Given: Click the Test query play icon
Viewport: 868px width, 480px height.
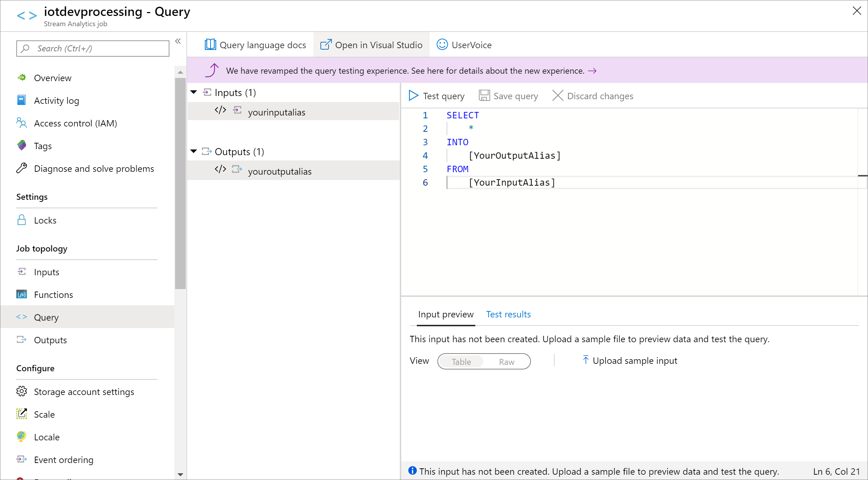Looking at the screenshot, I should click(413, 96).
